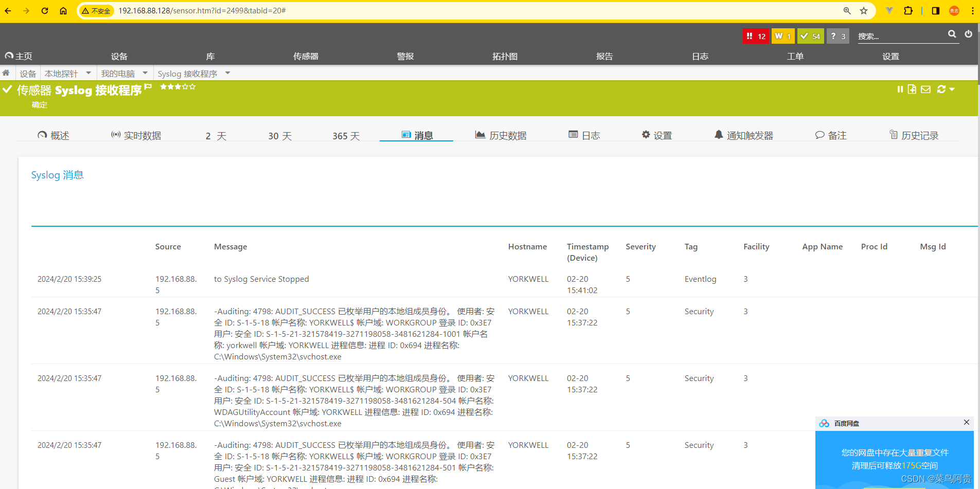The height and width of the screenshot is (489, 980).
Task: Log out with the power icon
Action: coord(968,34)
